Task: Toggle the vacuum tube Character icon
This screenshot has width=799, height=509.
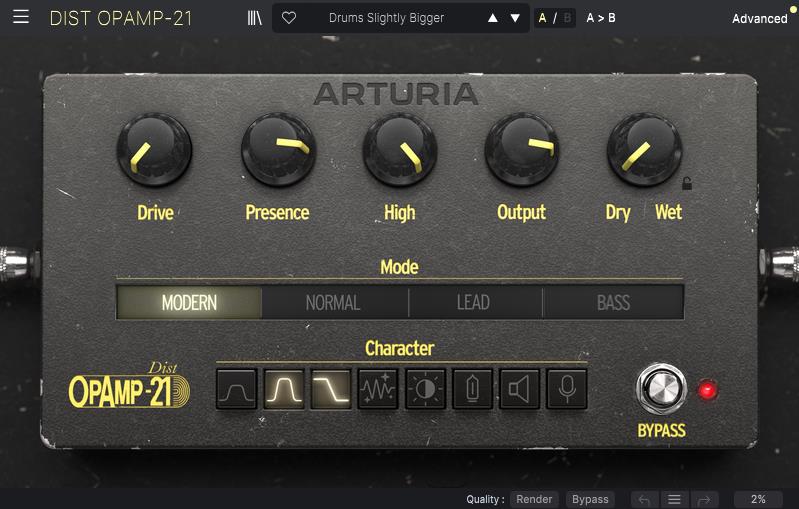Action: (472, 390)
